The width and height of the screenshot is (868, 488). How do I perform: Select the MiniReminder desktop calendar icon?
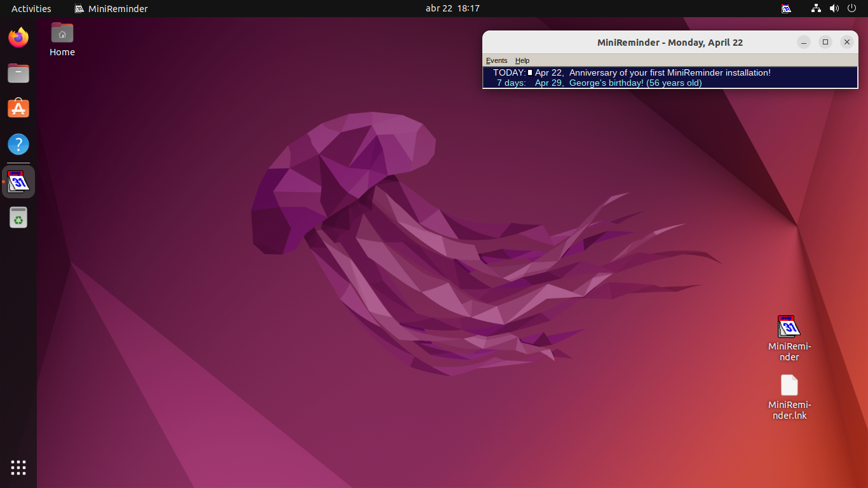click(x=789, y=338)
